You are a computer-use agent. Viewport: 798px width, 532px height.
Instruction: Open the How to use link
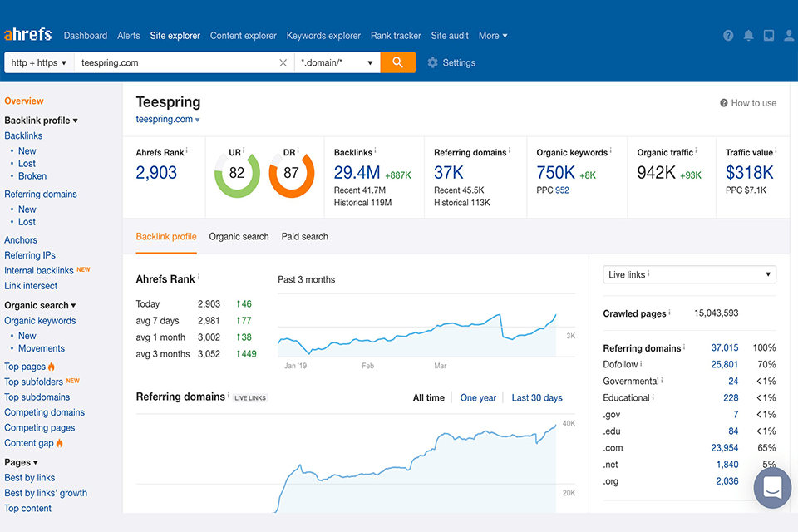coord(748,103)
